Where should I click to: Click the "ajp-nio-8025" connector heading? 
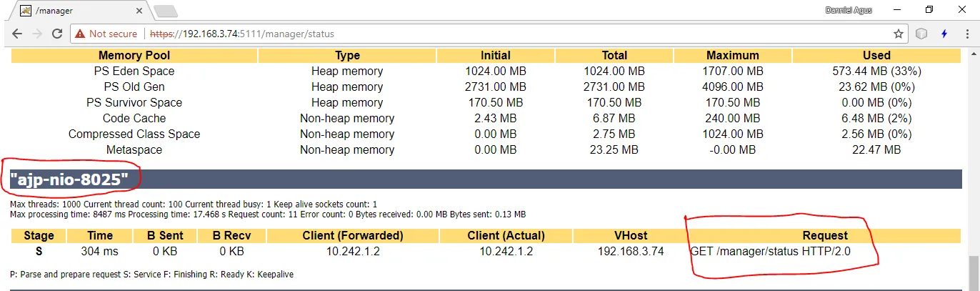pyautogui.click(x=69, y=179)
